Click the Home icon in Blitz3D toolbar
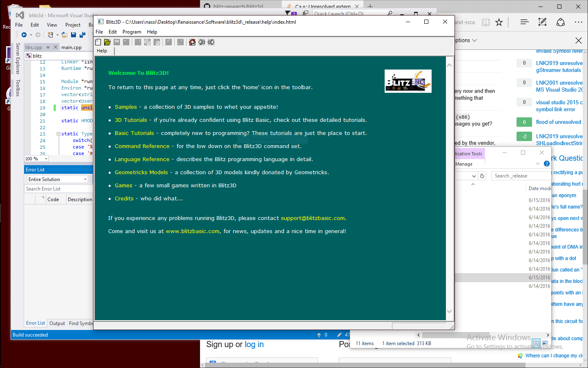Image resolution: width=588 pixels, height=368 pixels. tap(192, 42)
